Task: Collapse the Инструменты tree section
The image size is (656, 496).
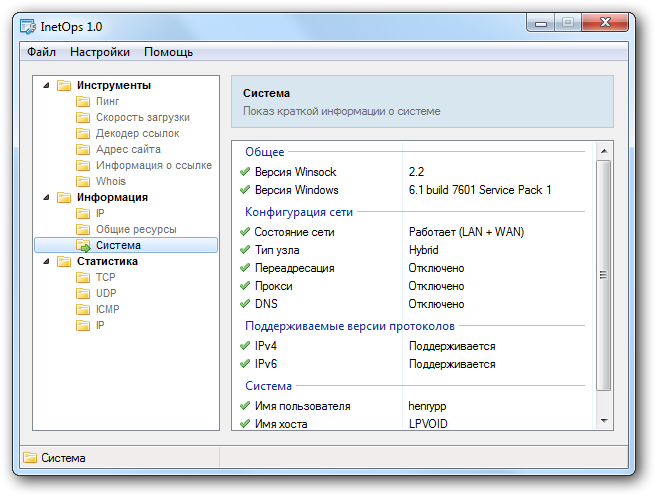Action: [x=45, y=86]
